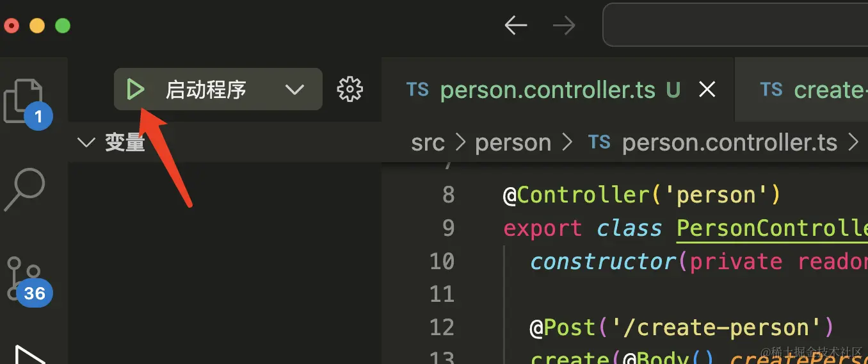This screenshot has width=868, height=364.
Task: Click line number 12 in the gutter
Action: 442,327
